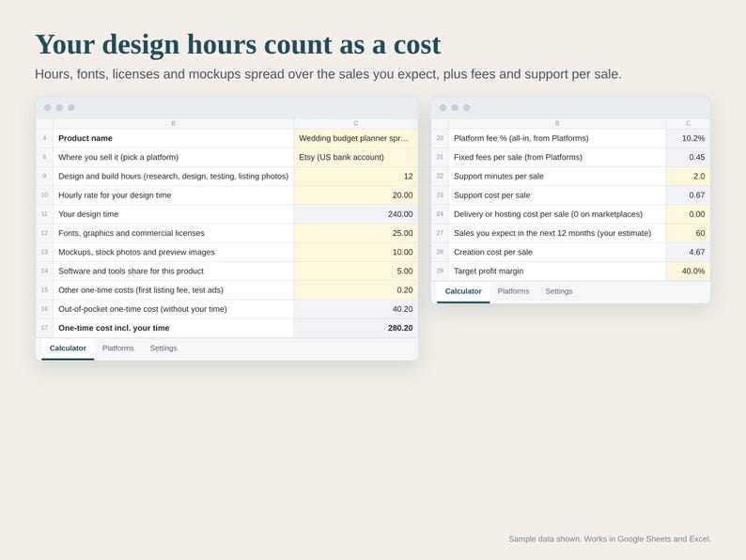Select 'One-time cost incl. your time' label

pyautogui.click(x=173, y=328)
